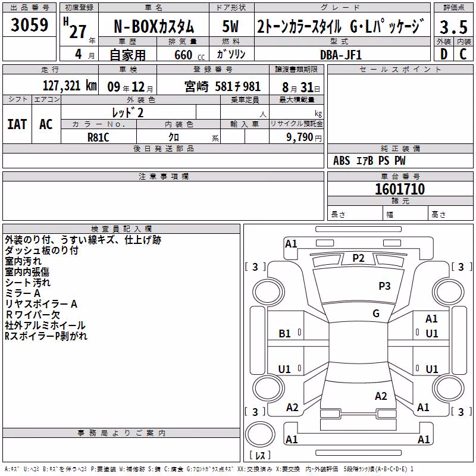476x476 pixels.
Task: Click the 注意事項欄 header
Action: (x=163, y=176)
